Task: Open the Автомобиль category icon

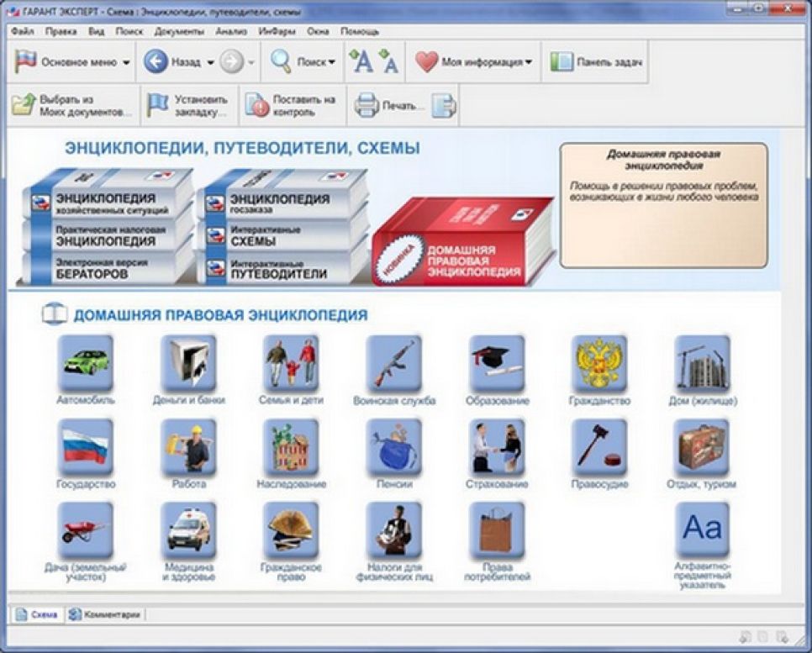Action: pyautogui.click(x=86, y=362)
